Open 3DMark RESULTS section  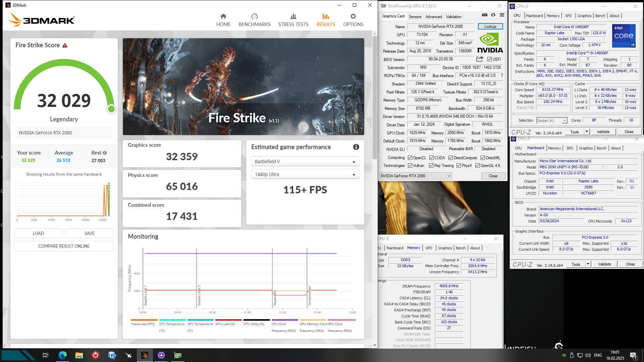tap(326, 20)
